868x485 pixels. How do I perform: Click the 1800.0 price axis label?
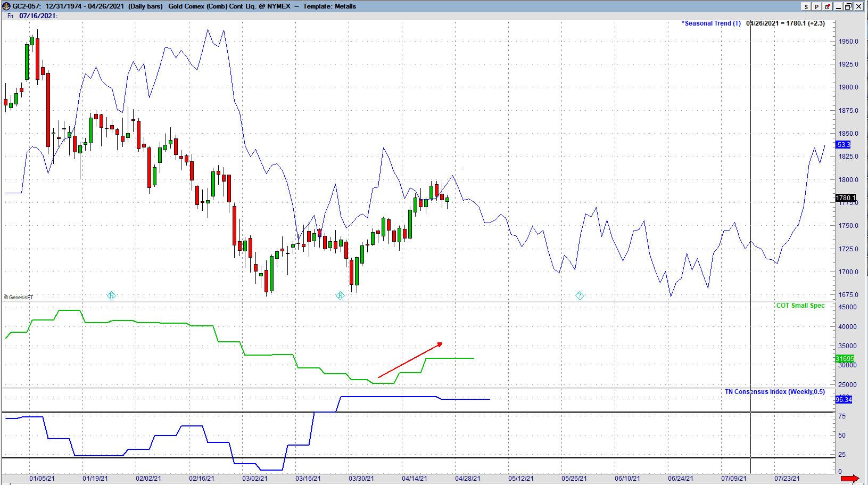(x=848, y=180)
